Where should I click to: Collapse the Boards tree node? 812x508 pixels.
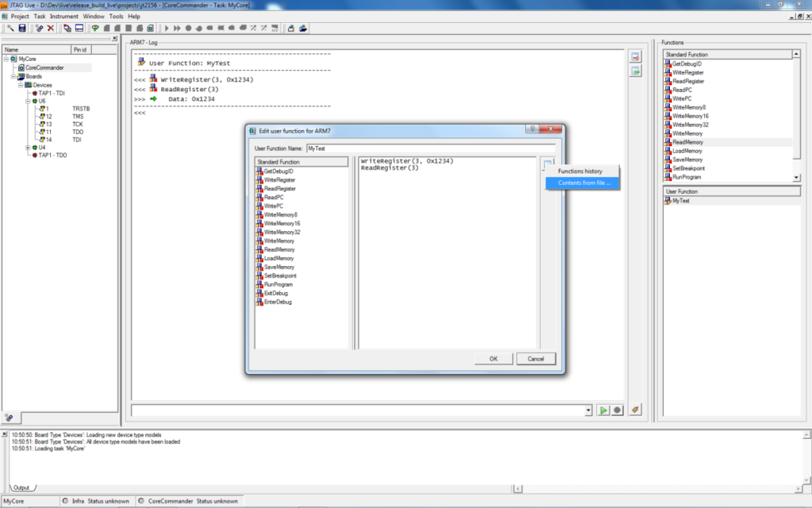[13, 76]
